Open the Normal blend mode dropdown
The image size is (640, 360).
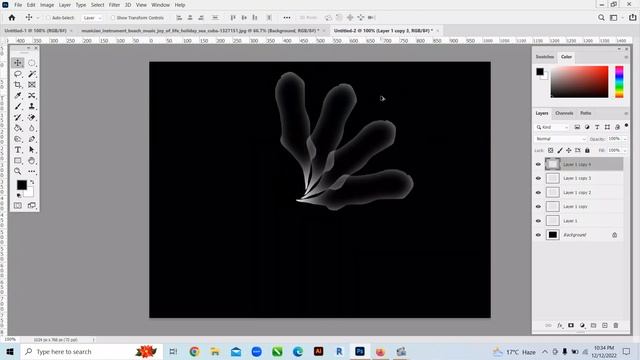tap(560, 139)
